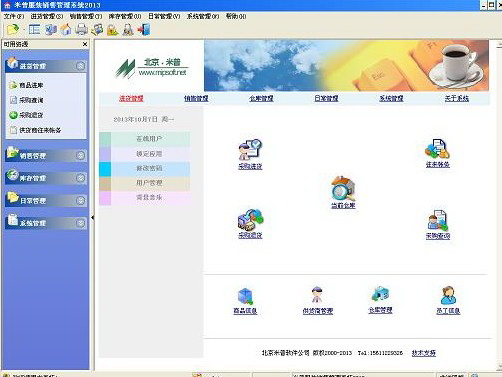The width and height of the screenshot is (502, 377).
Task: Click the yellow padlock toolbar icon
Action: 113,30
